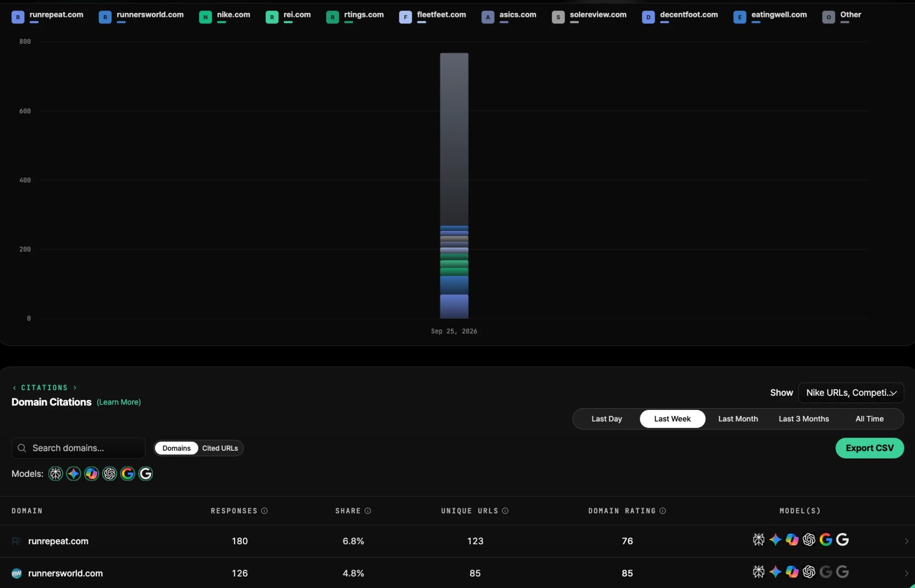Select the Last Month time range
This screenshot has width=915, height=588.
738,419
